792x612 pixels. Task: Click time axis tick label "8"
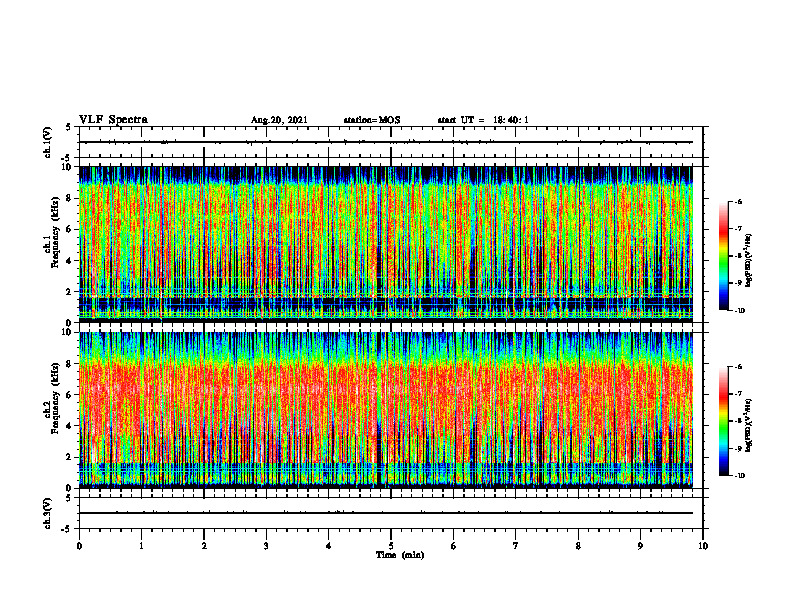point(578,546)
